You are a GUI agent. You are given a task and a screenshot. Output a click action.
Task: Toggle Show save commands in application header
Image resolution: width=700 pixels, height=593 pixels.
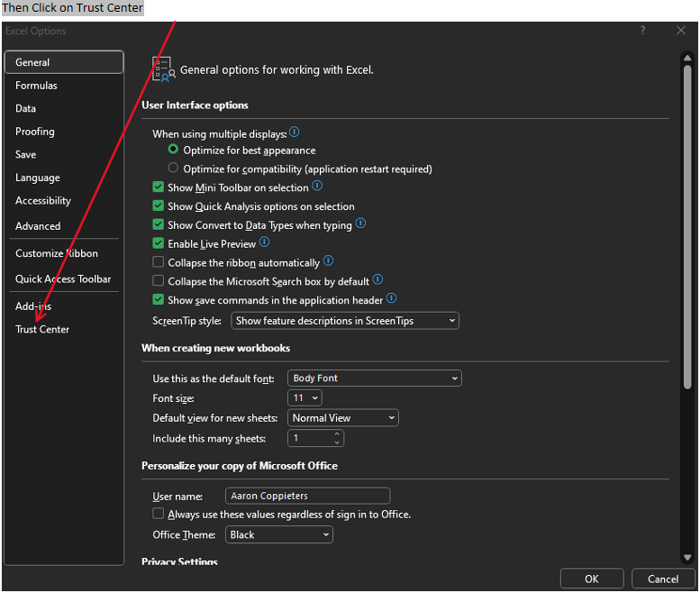(158, 299)
